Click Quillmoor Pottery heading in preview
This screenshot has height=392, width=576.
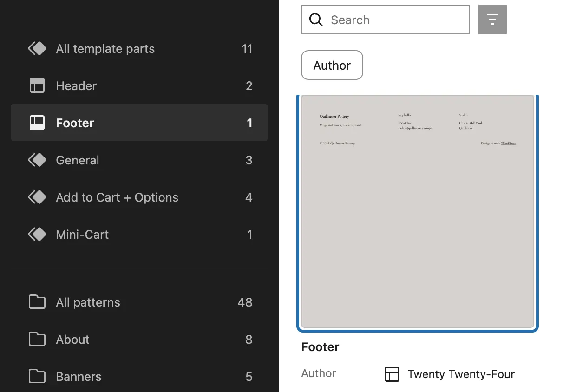[x=334, y=116]
